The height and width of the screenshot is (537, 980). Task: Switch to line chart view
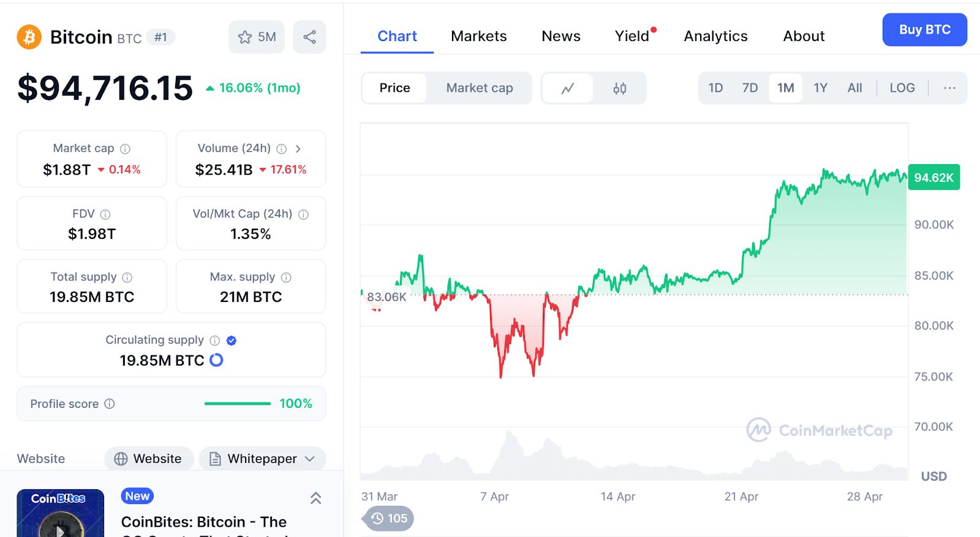click(568, 88)
